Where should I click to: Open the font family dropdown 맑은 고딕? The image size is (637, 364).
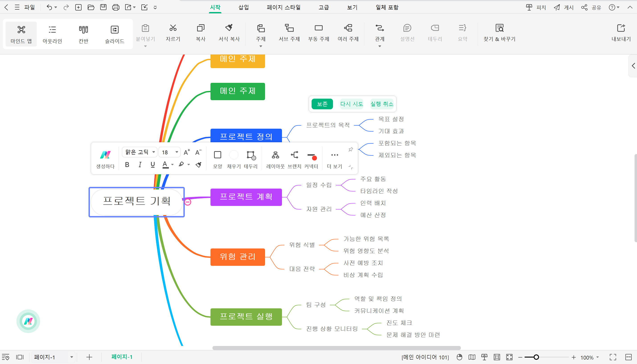(x=140, y=152)
